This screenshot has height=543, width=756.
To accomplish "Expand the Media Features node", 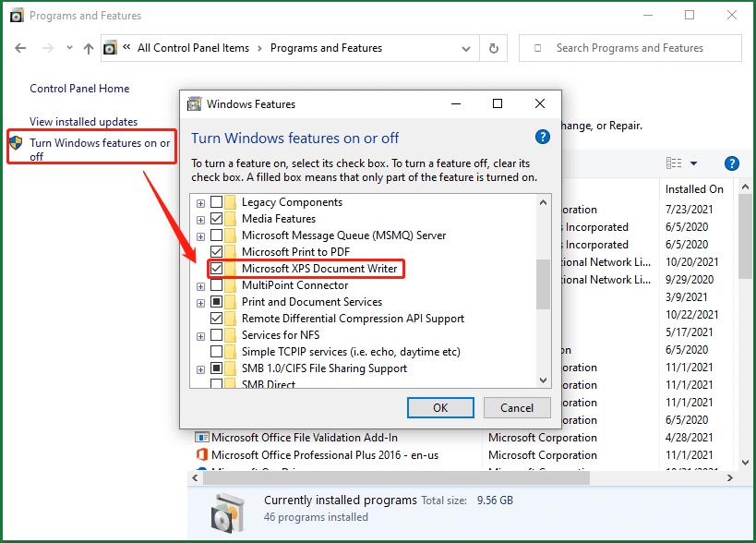I will pyautogui.click(x=200, y=220).
